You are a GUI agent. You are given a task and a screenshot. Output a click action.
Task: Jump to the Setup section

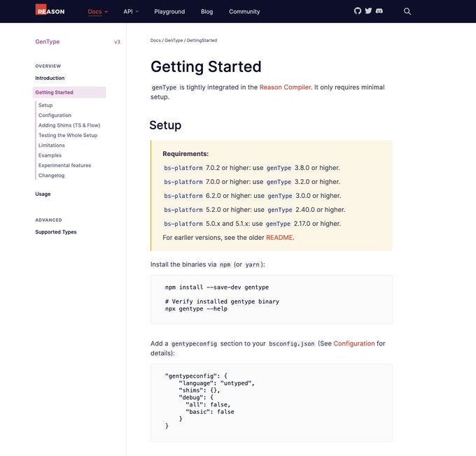45,106
